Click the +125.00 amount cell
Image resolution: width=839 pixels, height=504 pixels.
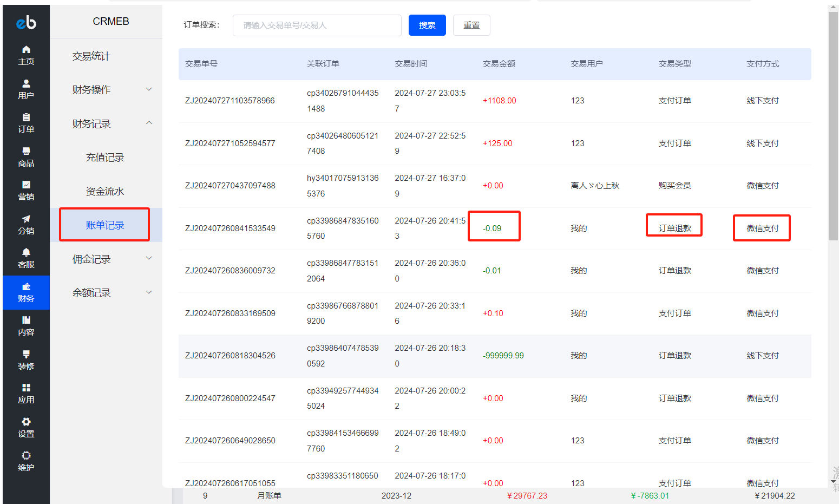[x=497, y=143]
